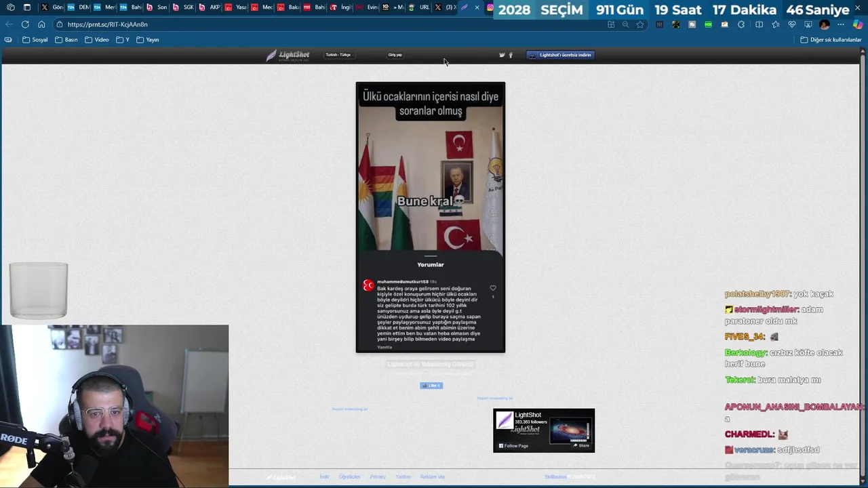Click the Facebook icon in Lightshot header
The image size is (868, 488).
coord(511,55)
